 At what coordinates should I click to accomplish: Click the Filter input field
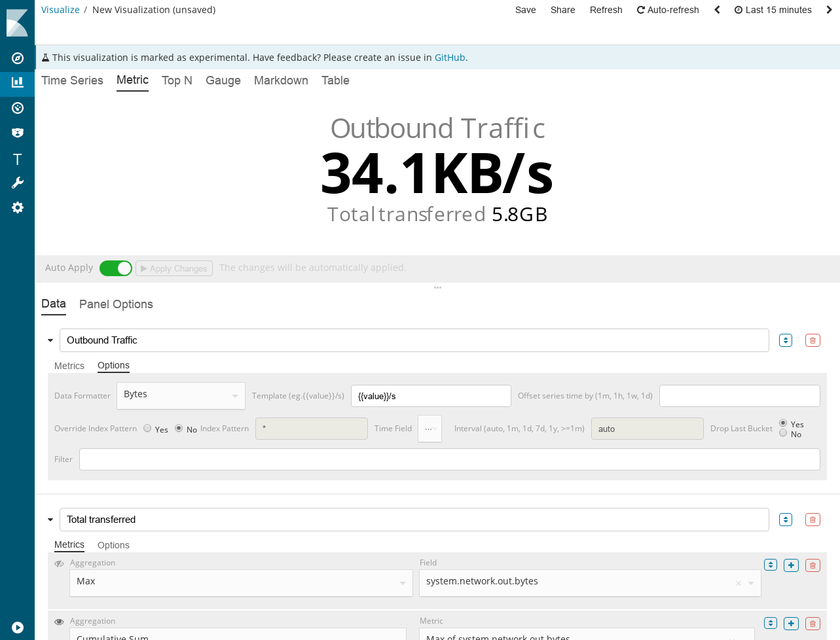click(449, 459)
